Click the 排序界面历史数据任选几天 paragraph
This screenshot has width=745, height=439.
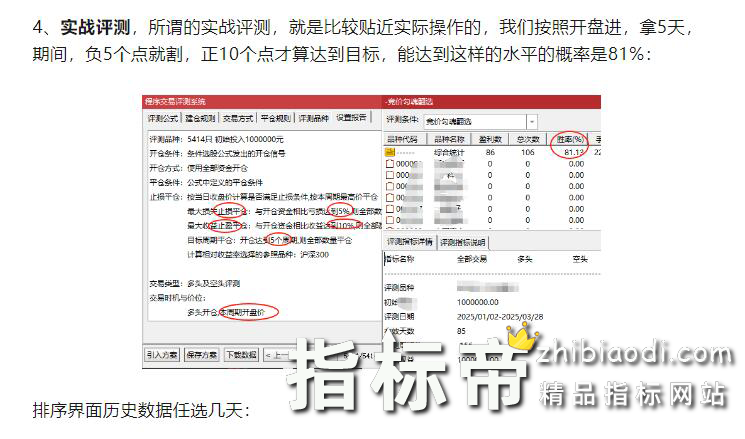(x=141, y=410)
